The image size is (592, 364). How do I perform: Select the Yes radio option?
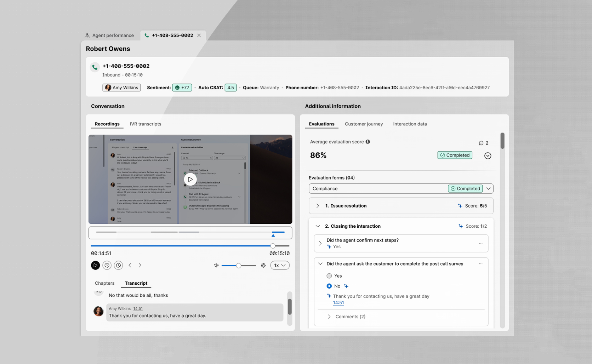tap(329, 276)
